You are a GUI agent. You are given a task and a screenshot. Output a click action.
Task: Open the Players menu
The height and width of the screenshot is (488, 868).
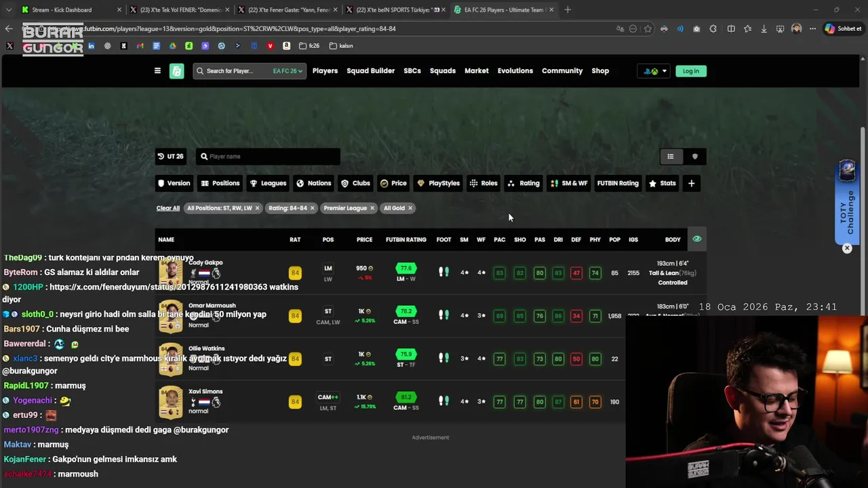point(325,71)
